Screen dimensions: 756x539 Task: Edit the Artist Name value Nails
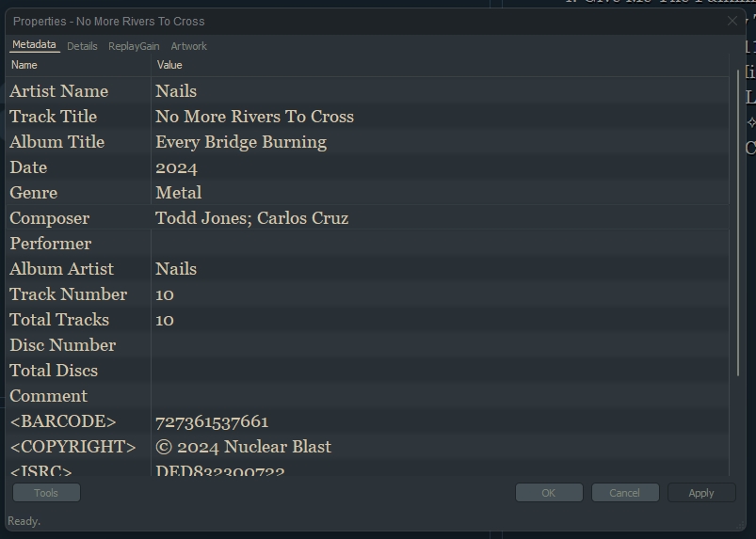[176, 91]
